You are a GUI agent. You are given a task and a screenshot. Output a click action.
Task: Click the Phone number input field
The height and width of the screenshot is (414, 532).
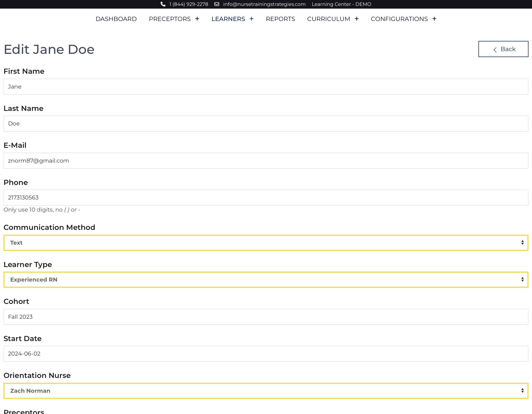tap(266, 197)
